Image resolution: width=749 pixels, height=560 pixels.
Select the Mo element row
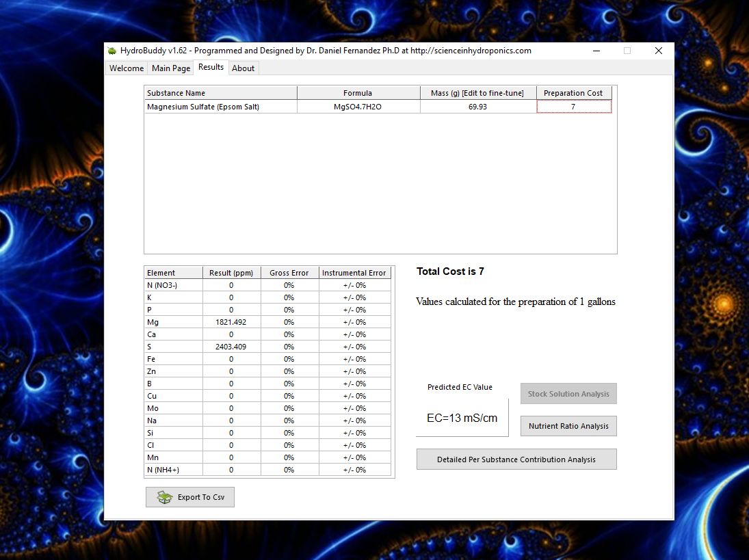click(x=267, y=408)
